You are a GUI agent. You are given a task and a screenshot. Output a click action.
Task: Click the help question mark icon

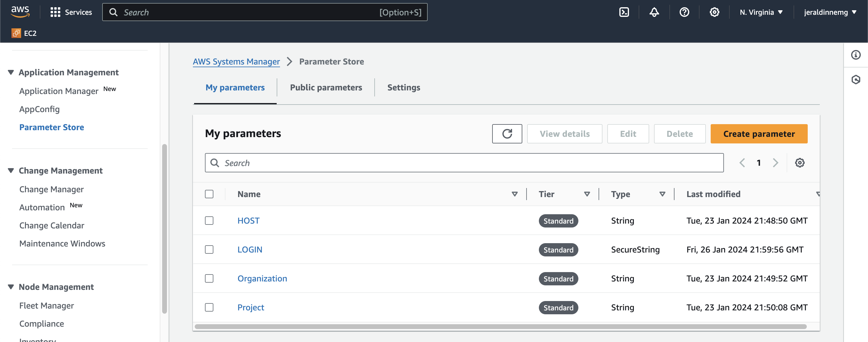[685, 12]
